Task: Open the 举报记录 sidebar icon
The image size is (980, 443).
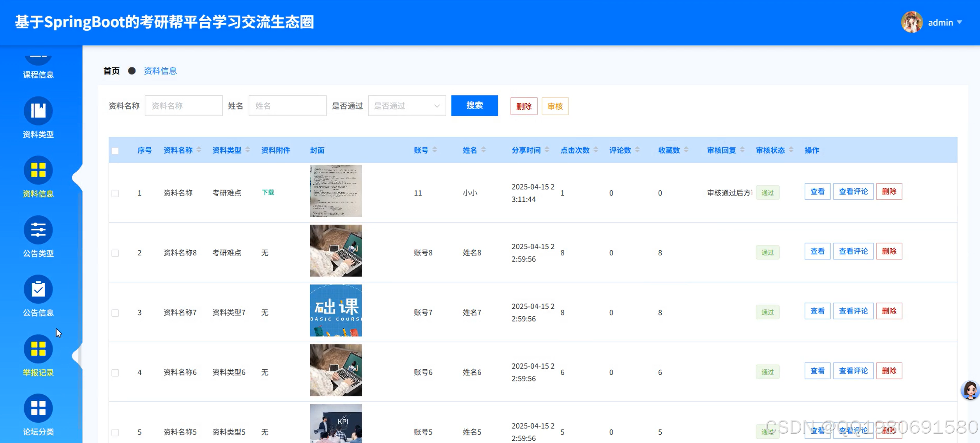Action: (38, 349)
